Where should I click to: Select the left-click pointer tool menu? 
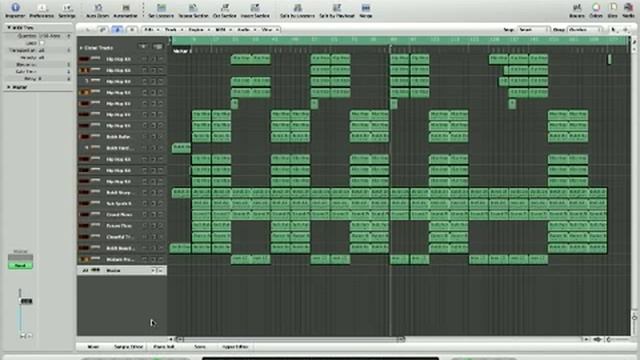click(x=613, y=29)
